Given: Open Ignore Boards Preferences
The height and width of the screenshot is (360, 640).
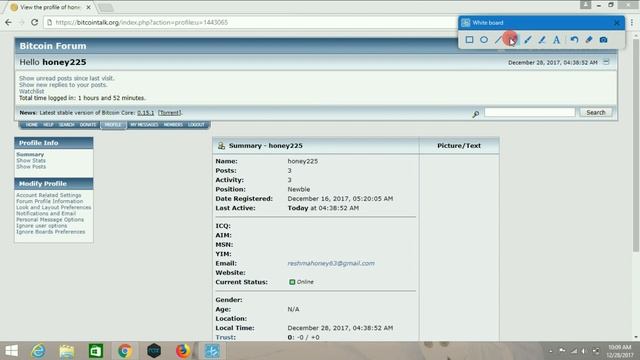Looking at the screenshot, I should click(51, 232).
